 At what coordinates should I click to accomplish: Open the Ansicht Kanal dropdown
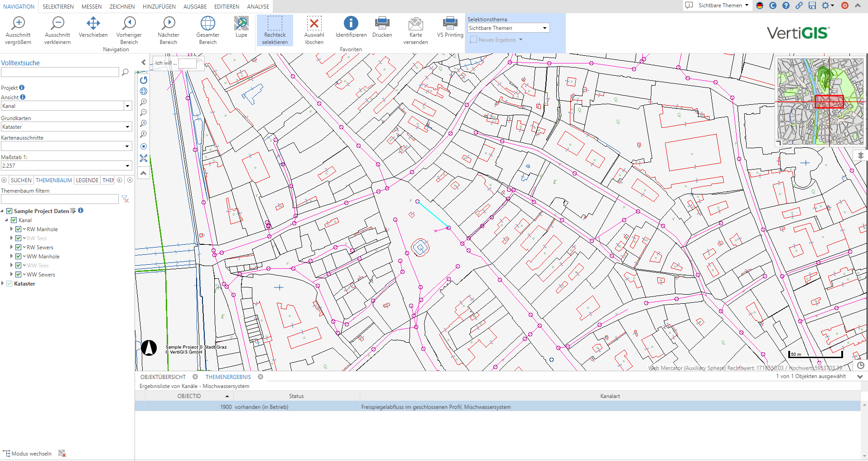[x=127, y=106]
